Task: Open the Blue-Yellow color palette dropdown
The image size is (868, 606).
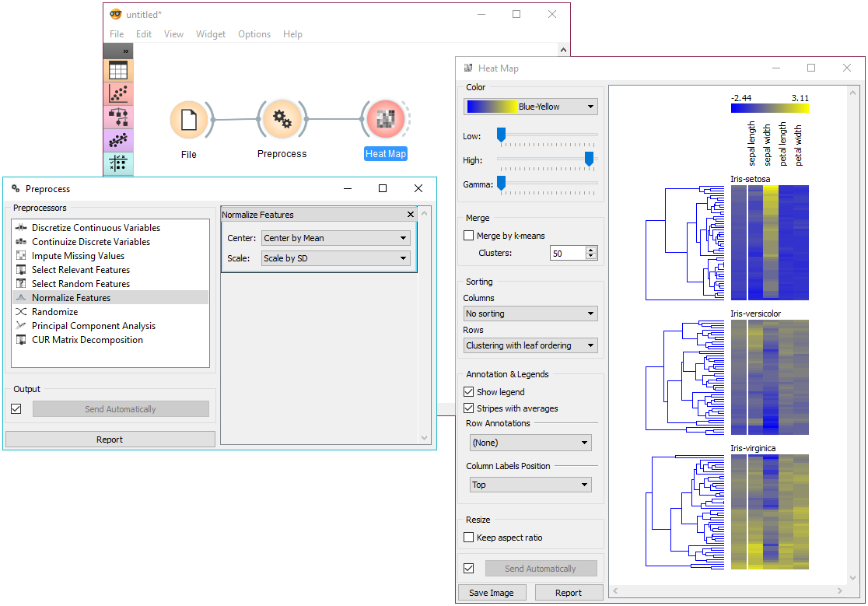Action: [530, 107]
